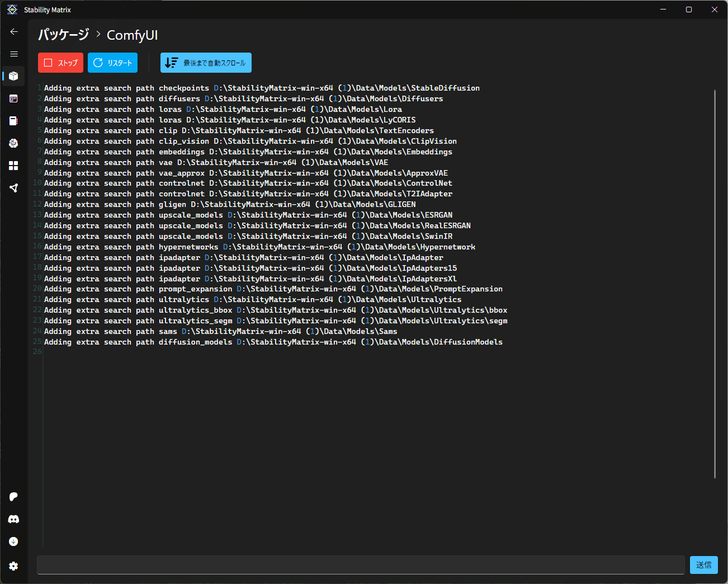Go back using the arrow icon
The height and width of the screenshot is (584, 728).
(x=14, y=32)
